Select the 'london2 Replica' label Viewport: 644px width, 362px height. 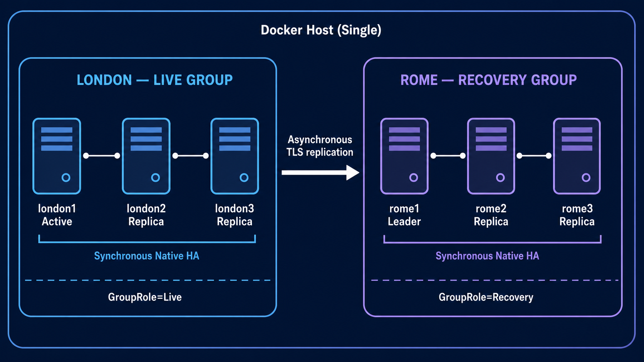146,215
